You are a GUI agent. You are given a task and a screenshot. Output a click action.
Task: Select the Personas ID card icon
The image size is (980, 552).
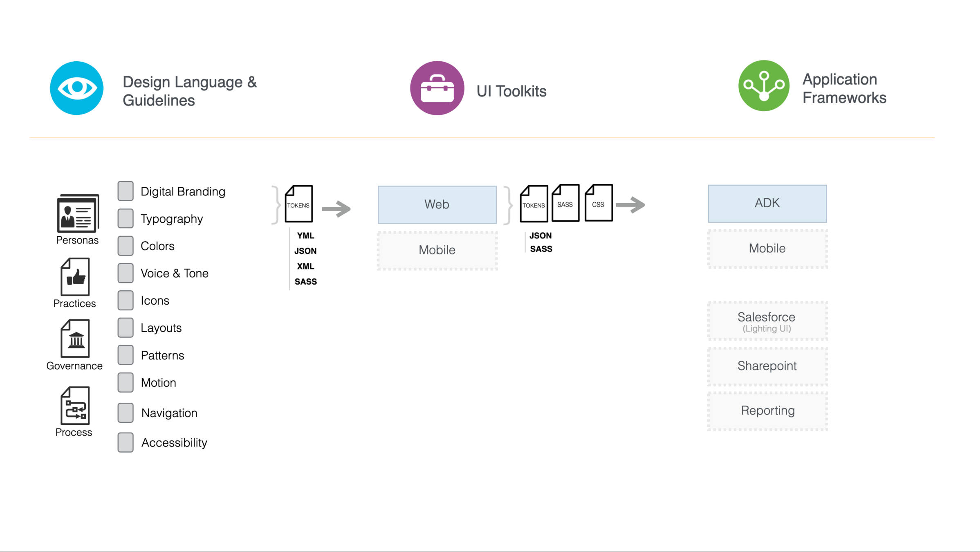(78, 213)
